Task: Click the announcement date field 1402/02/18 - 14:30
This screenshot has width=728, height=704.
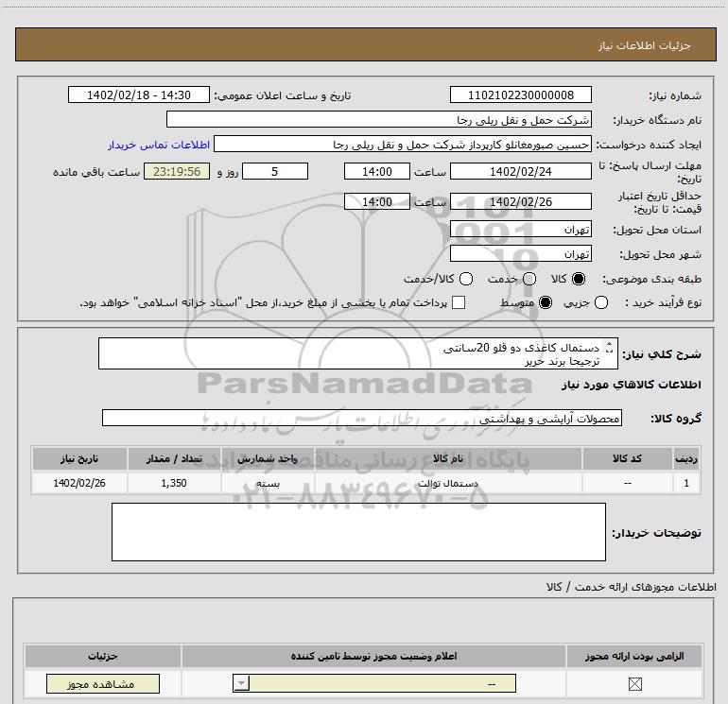Action: pos(139,94)
